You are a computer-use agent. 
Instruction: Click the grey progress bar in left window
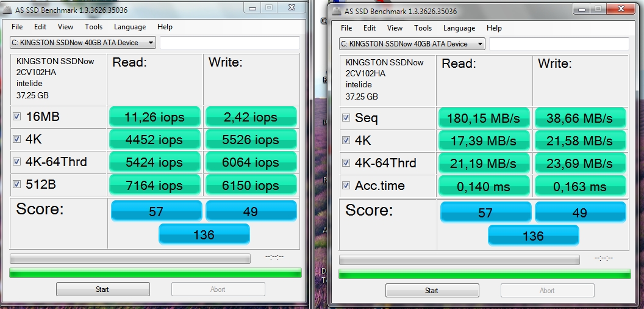(x=130, y=258)
